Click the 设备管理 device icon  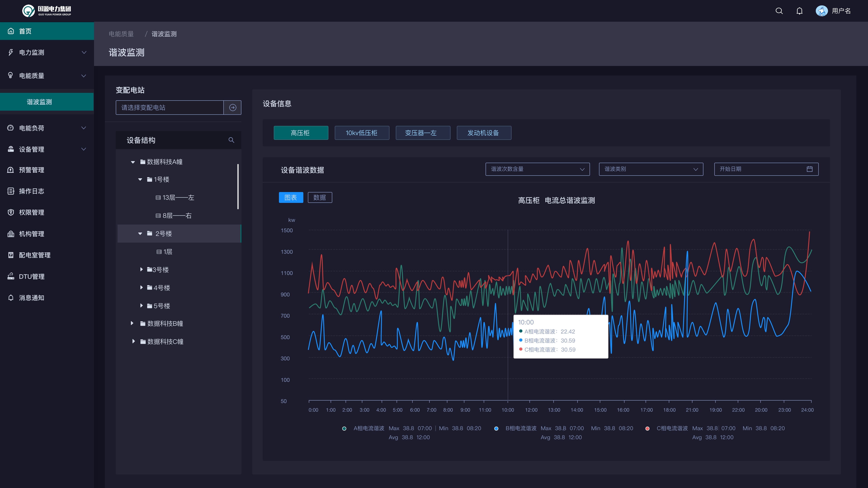(11, 149)
